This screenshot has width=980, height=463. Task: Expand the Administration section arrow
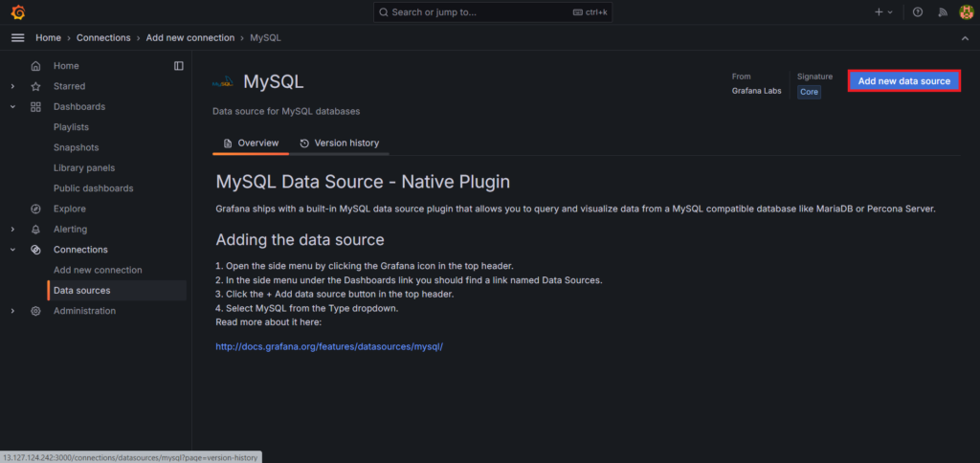12,311
